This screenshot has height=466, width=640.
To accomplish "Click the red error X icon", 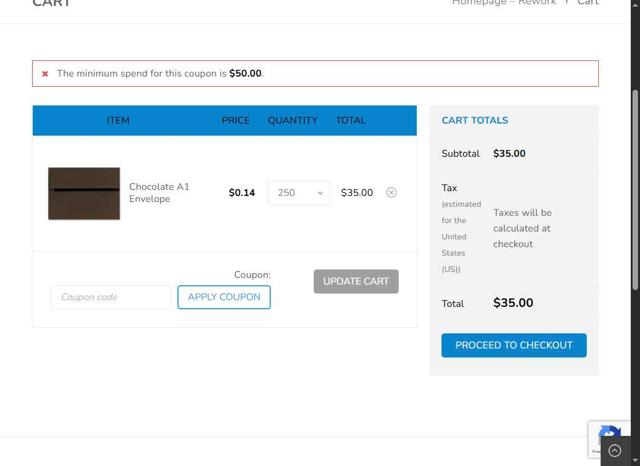I will click(x=45, y=73).
